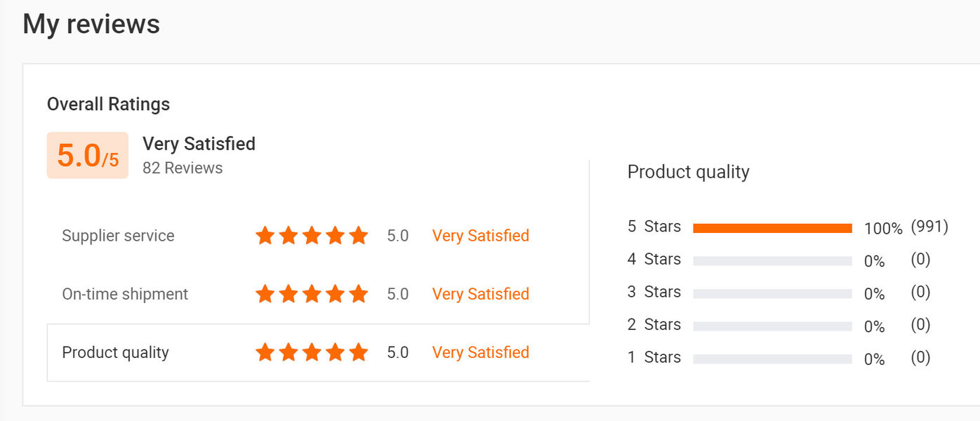This screenshot has width=980, height=421.
Task: Click the 1 Stars empty bar
Action: (x=772, y=359)
